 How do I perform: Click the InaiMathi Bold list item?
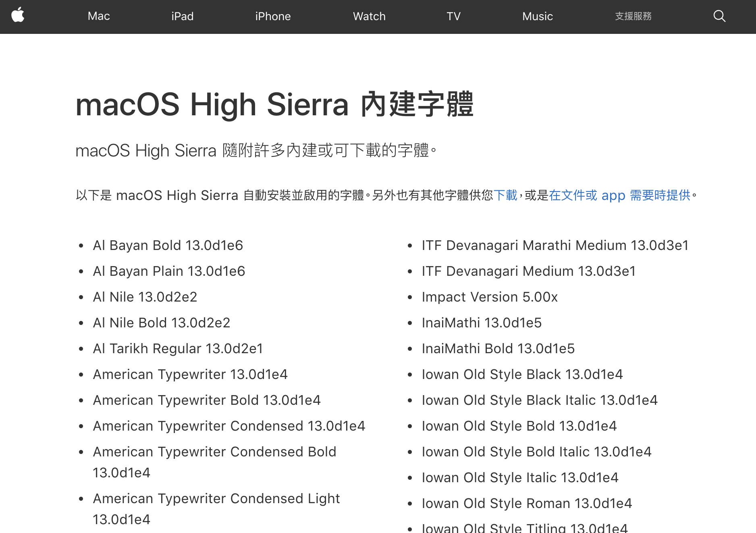pyautogui.click(x=498, y=348)
